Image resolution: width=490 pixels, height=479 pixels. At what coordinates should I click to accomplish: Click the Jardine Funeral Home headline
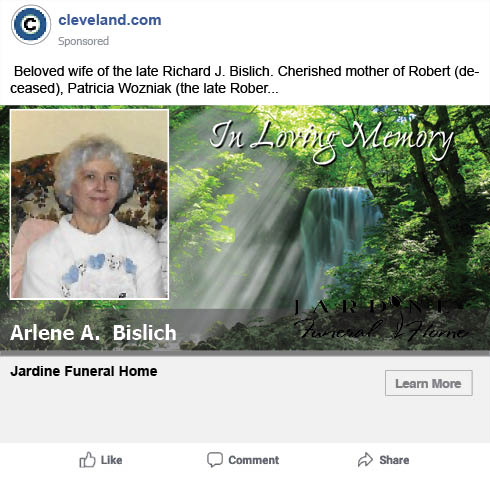84,371
